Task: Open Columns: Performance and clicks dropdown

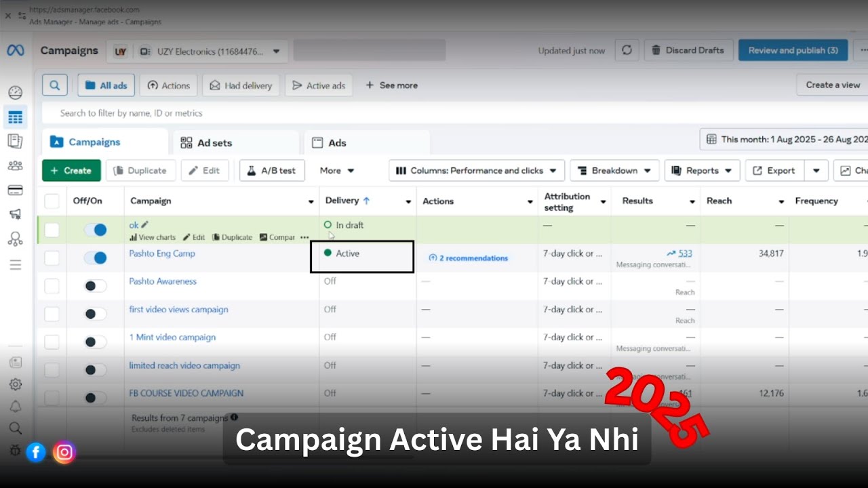Action: (477, 171)
